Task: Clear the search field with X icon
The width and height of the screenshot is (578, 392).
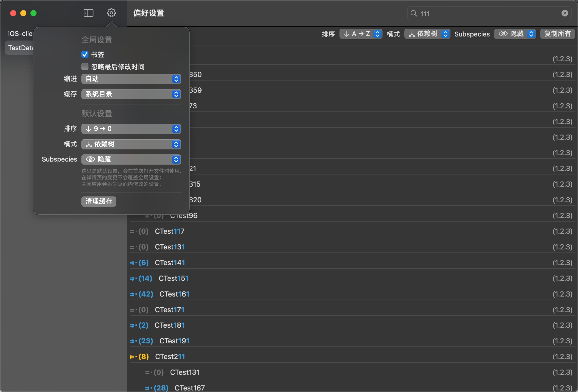Action: 565,13
